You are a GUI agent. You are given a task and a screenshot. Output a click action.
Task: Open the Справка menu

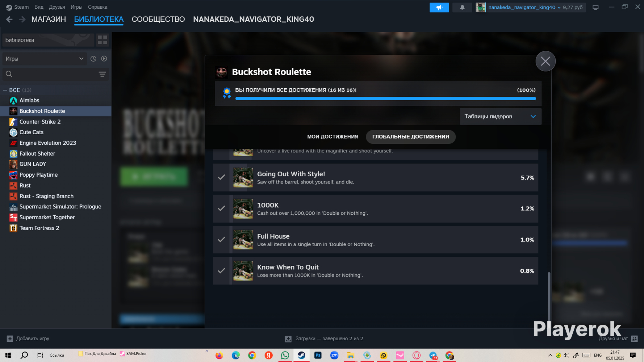click(97, 7)
